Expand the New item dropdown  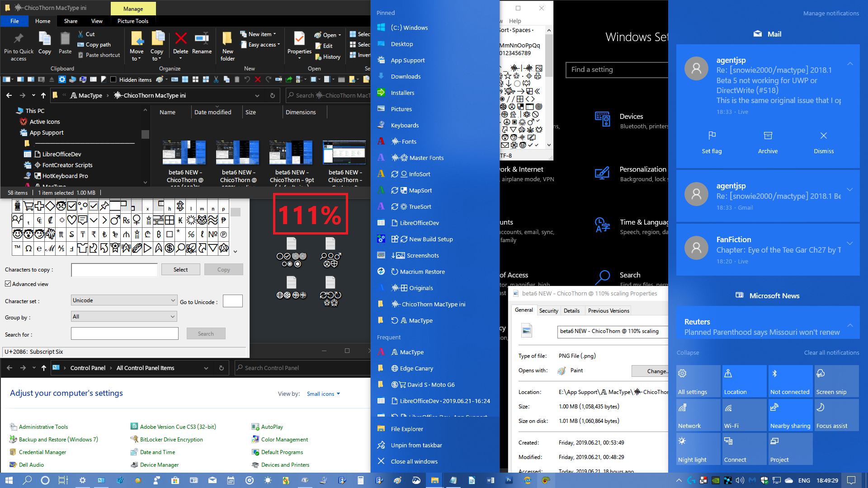tap(258, 34)
